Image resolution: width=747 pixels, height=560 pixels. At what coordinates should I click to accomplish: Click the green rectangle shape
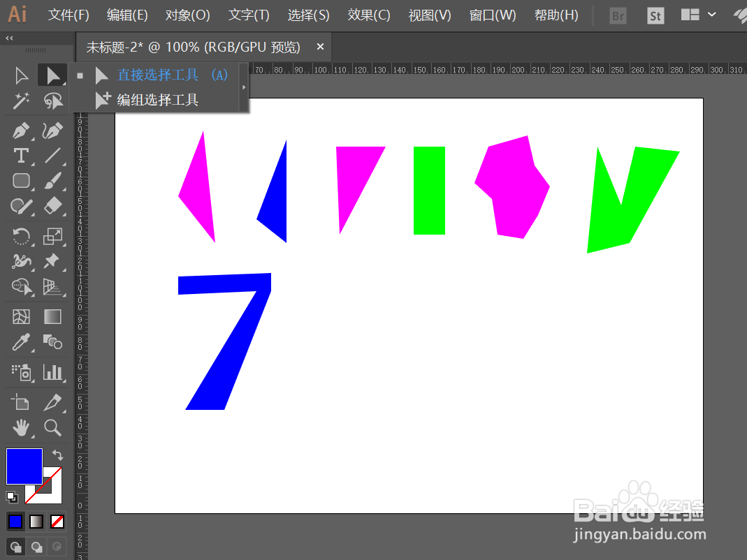(x=429, y=191)
